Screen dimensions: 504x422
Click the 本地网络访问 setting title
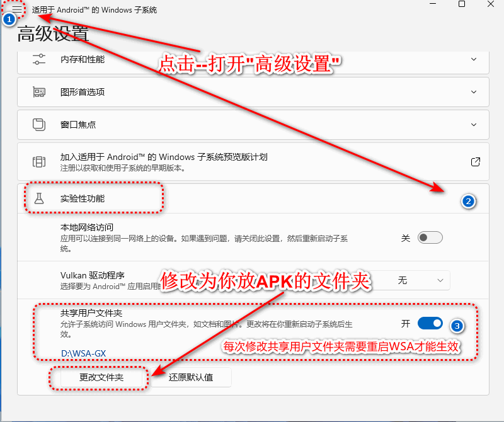(x=87, y=227)
